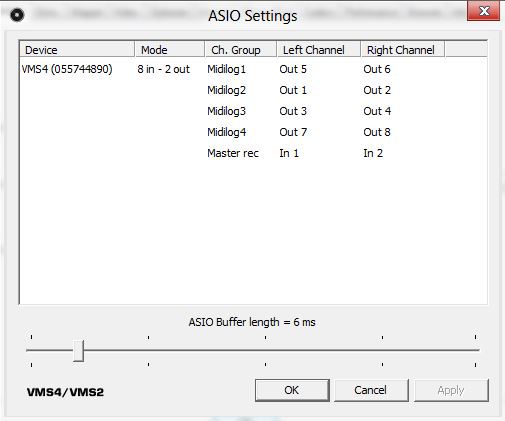
Task: Close the ASIO Settings dialog
Action: (483, 11)
